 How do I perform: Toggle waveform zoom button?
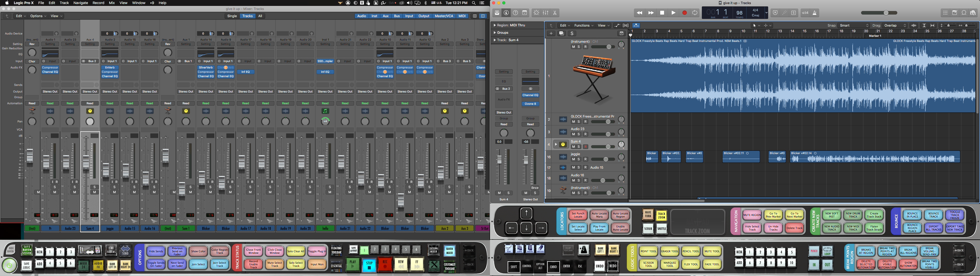click(x=914, y=26)
